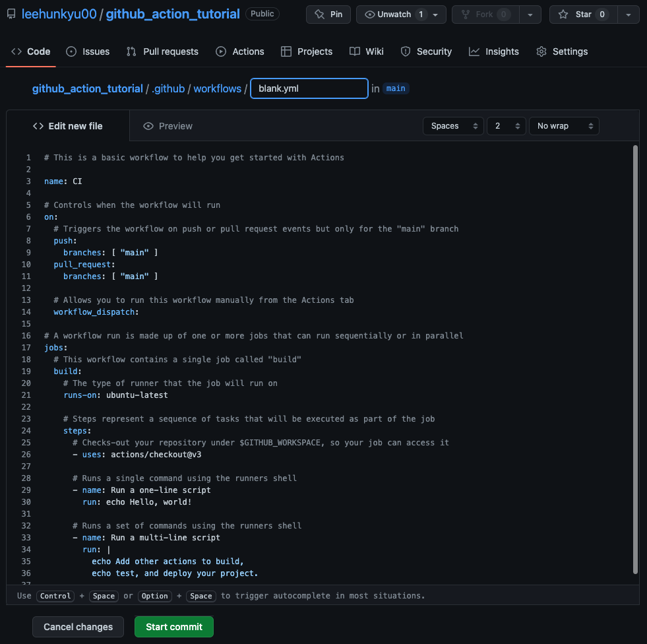The image size is (647, 644).
Task: Open the Wiki tab
Action: (x=367, y=51)
